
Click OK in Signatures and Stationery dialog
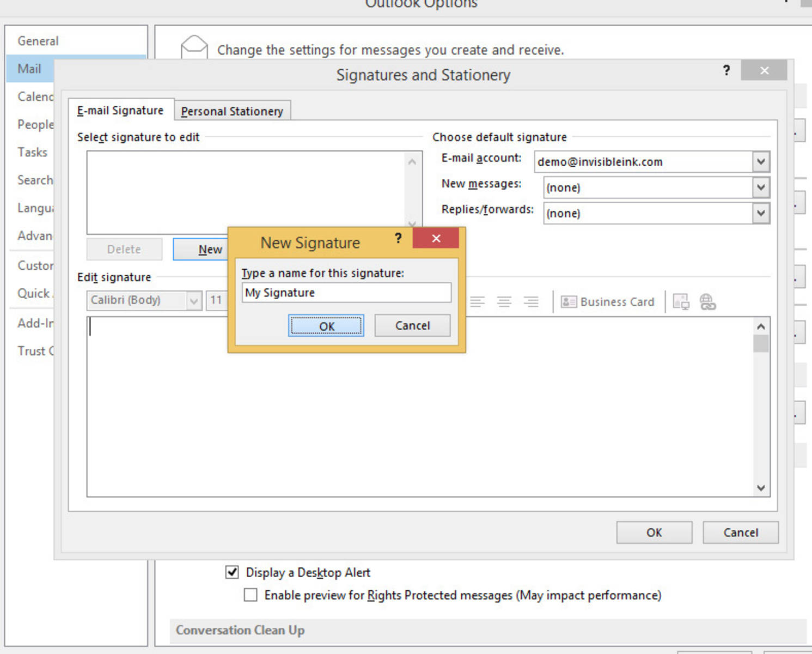coord(654,532)
